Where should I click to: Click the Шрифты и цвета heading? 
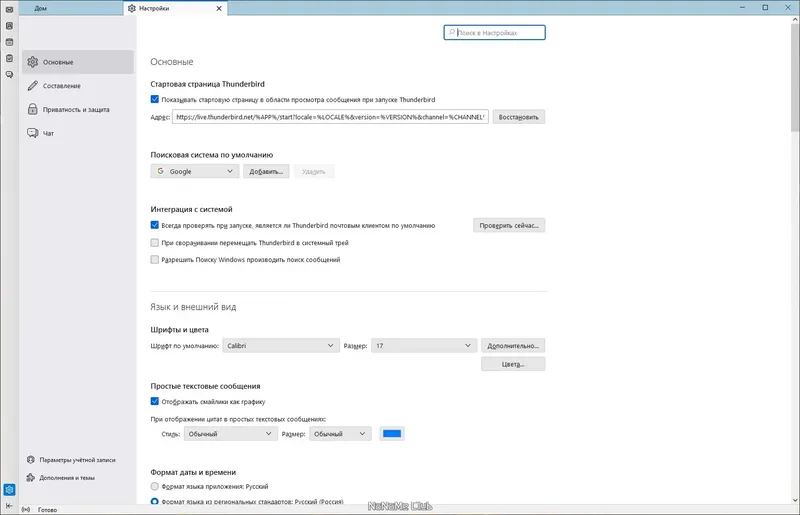coord(179,330)
